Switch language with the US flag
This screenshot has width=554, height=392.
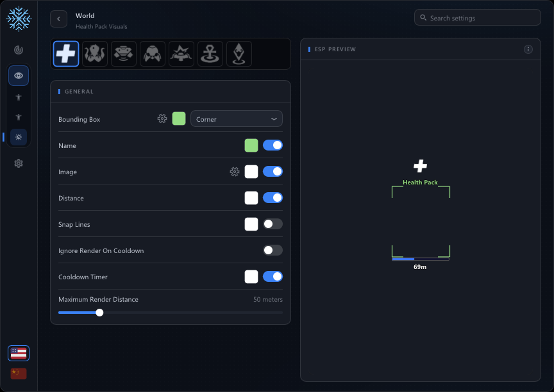coord(19,353)
